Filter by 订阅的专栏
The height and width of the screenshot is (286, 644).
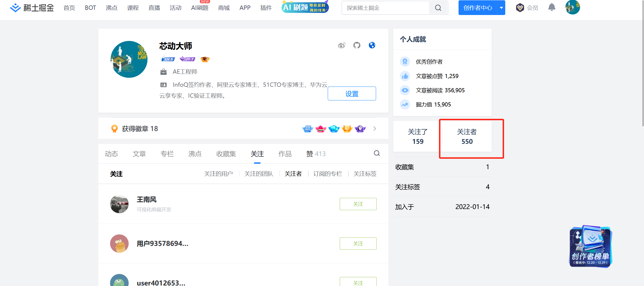click(x=328, y=174)
